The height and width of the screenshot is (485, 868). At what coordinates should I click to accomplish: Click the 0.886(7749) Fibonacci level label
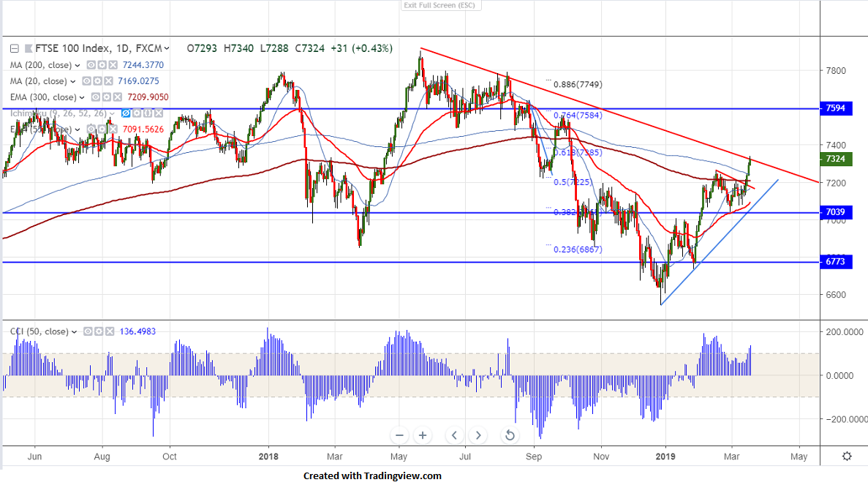(x=578, y=85)
